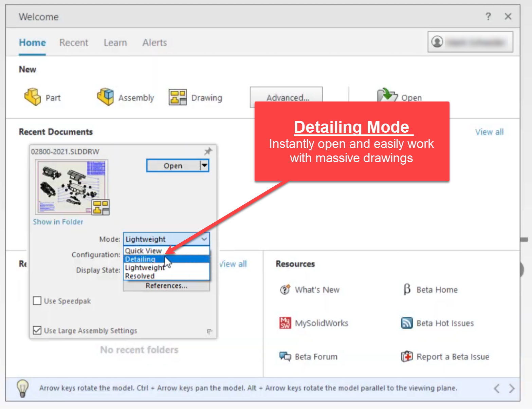Click View all for Recent Documents
The image size is (532, 409).
[x=489, y=132]
